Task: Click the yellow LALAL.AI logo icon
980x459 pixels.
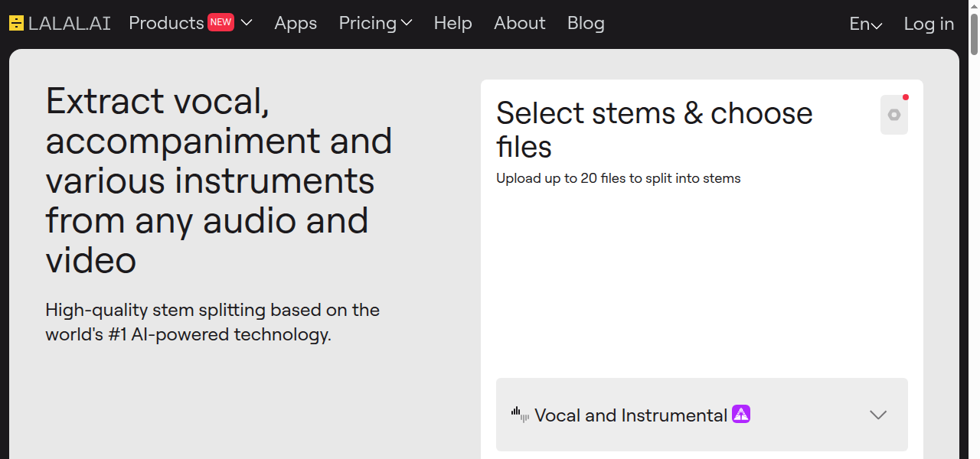Action: click(16, 24)
